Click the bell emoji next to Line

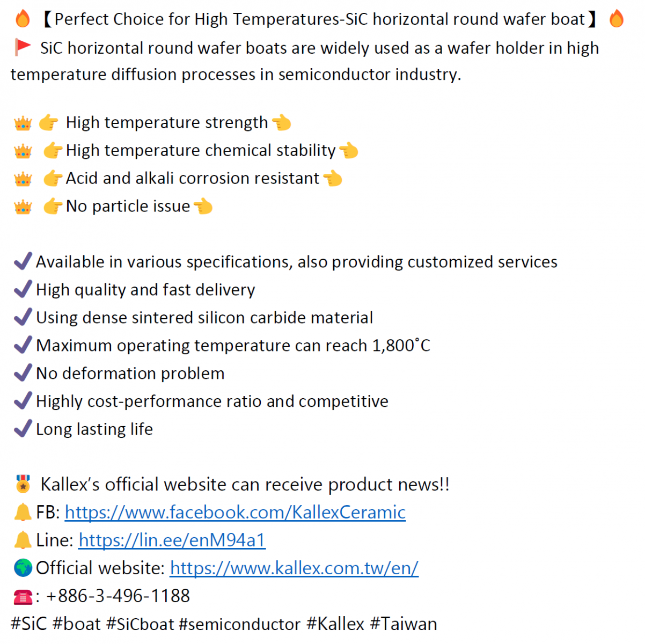coord(23,540)
